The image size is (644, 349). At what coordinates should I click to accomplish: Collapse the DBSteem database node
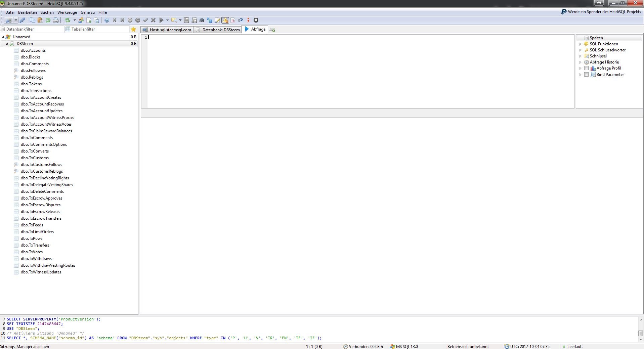point(7,44)
